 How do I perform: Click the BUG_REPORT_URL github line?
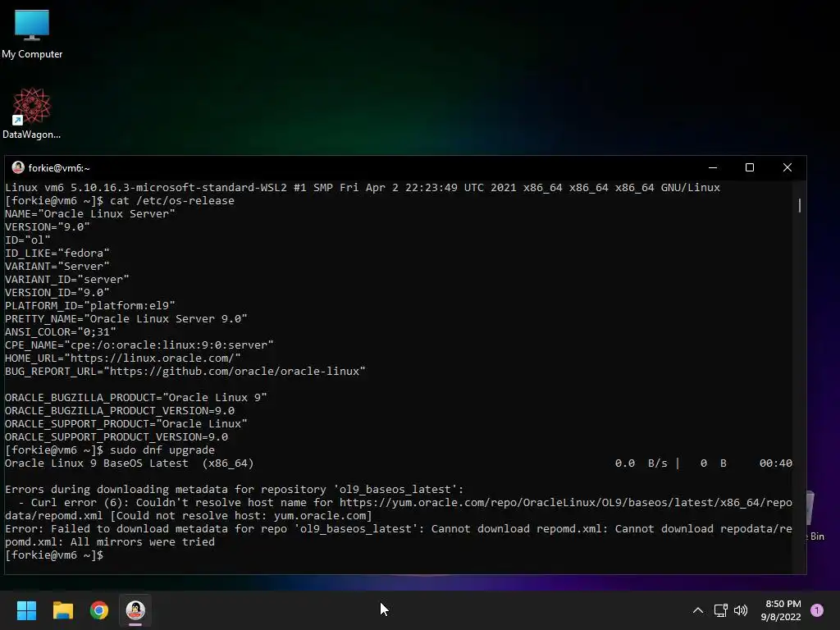point(185,372)
